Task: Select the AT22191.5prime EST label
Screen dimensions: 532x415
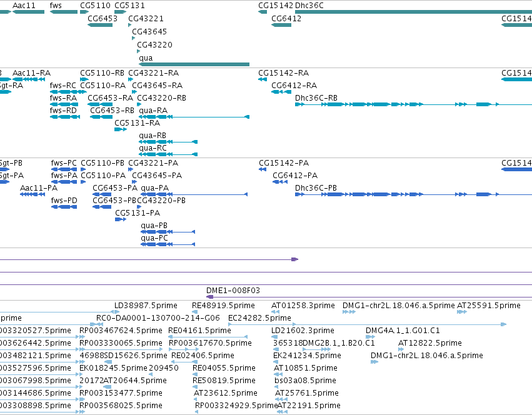Action: pyautogui.click(x=309, y=406)
